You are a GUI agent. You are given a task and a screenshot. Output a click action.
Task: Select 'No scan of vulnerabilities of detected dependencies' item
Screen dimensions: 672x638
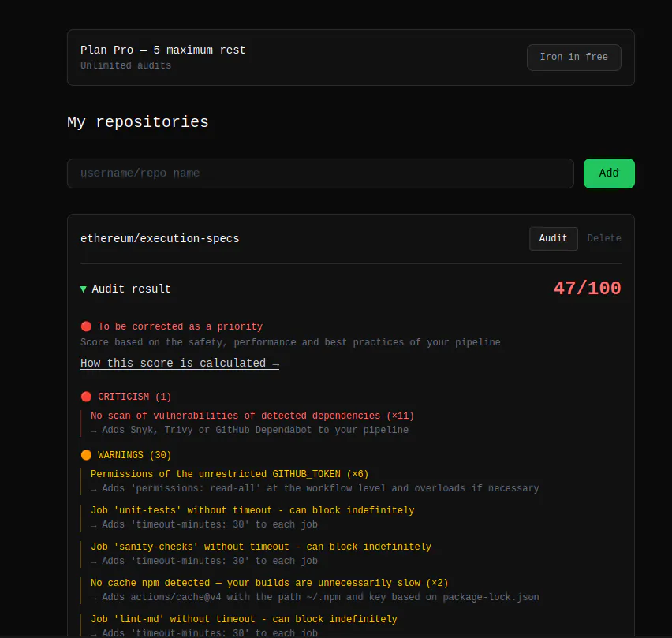click(252, 416)
